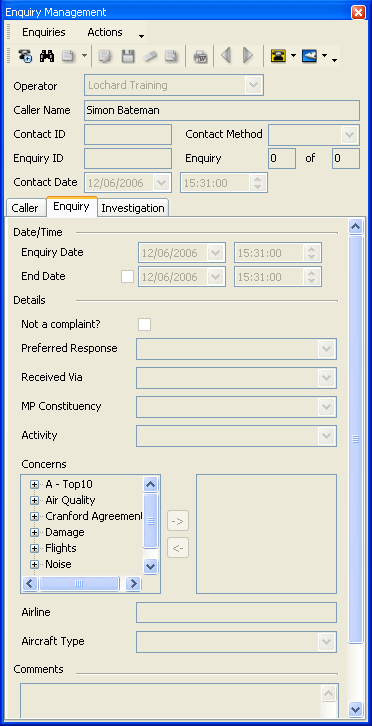The height and width of the screenshot is (726, 372).
Task: Open the Preferred Response dropdown
Action: click(x=327, y=349)
